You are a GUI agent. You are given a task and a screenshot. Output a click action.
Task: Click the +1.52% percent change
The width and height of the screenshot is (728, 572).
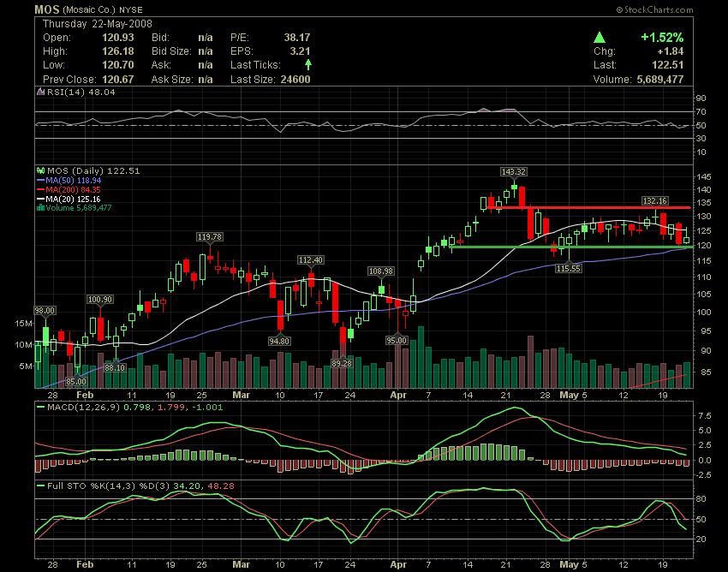(x=662, y=38)
